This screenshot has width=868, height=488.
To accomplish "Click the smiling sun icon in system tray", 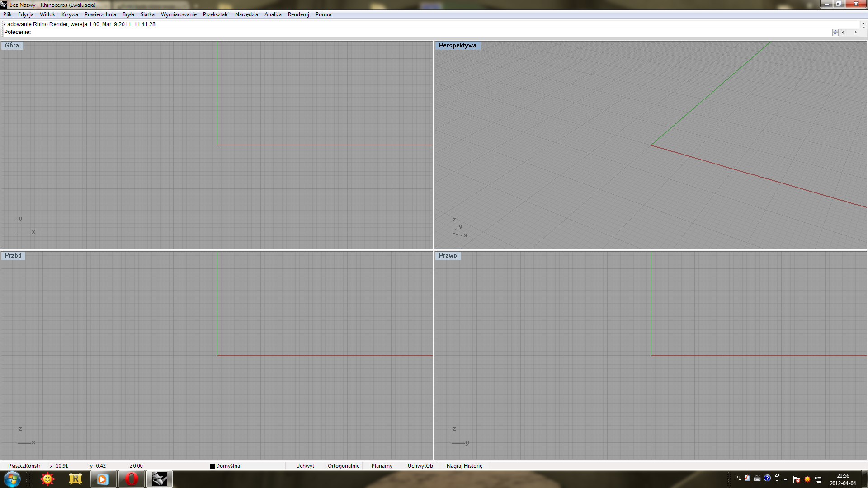I will point(807,479).
